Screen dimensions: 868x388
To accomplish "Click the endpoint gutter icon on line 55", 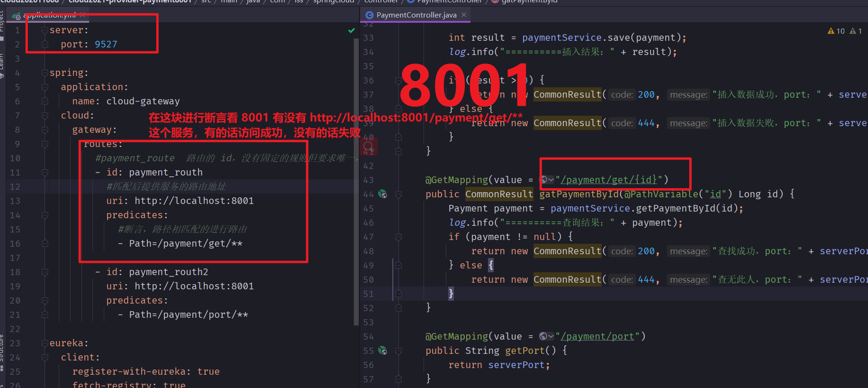I will 382,351.
